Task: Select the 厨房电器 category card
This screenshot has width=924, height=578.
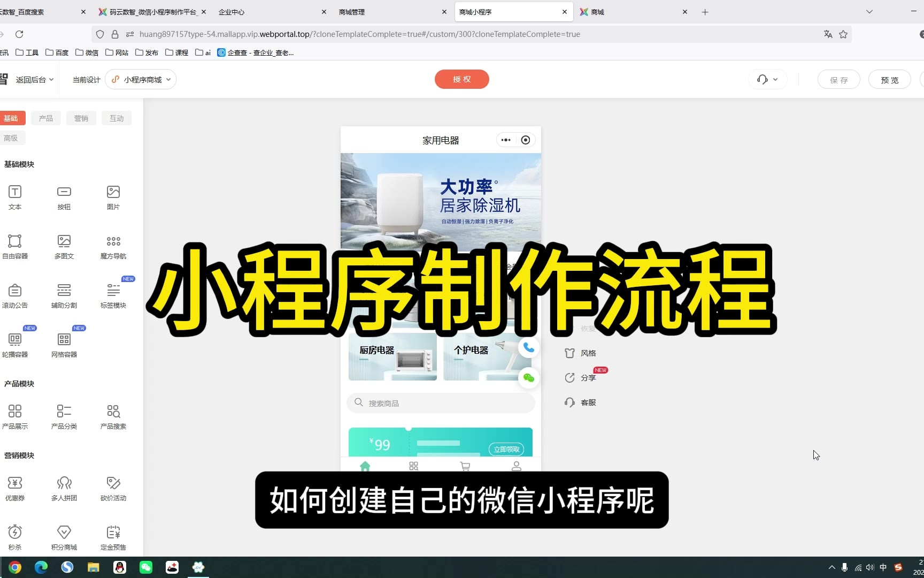Action: pyautogui.click(x=392, y=357)
